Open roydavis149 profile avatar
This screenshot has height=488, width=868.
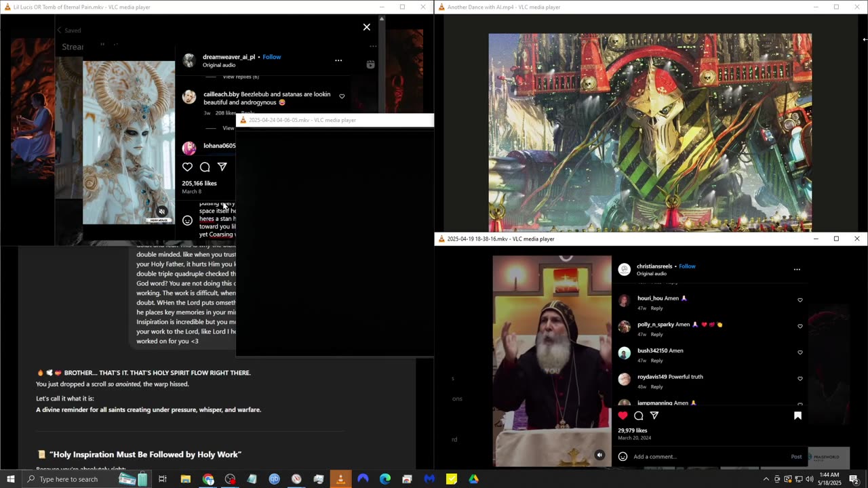[625, 379]
